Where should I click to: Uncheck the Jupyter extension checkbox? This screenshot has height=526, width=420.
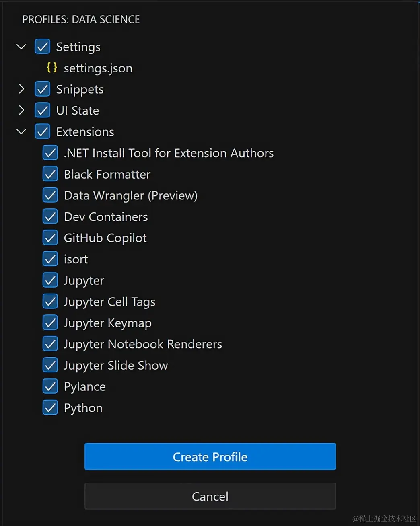50,280
